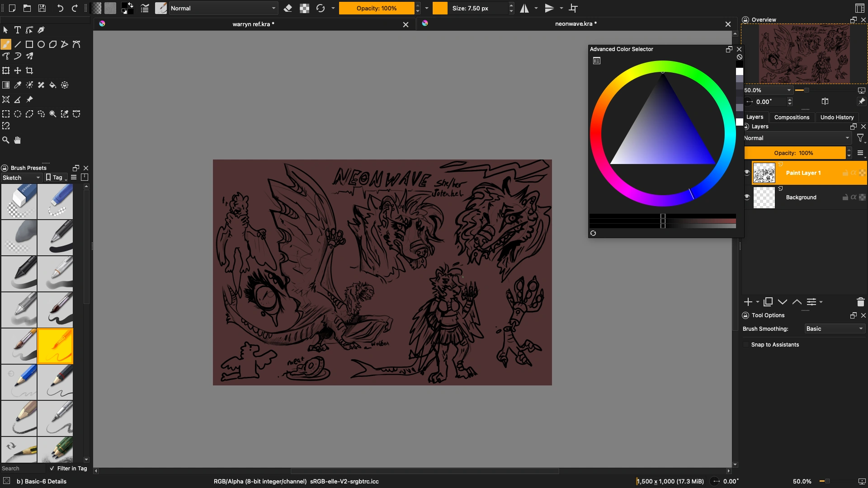Delete layer with the trash icon
The height and width of the screenshot is (488, 868).
860,302
